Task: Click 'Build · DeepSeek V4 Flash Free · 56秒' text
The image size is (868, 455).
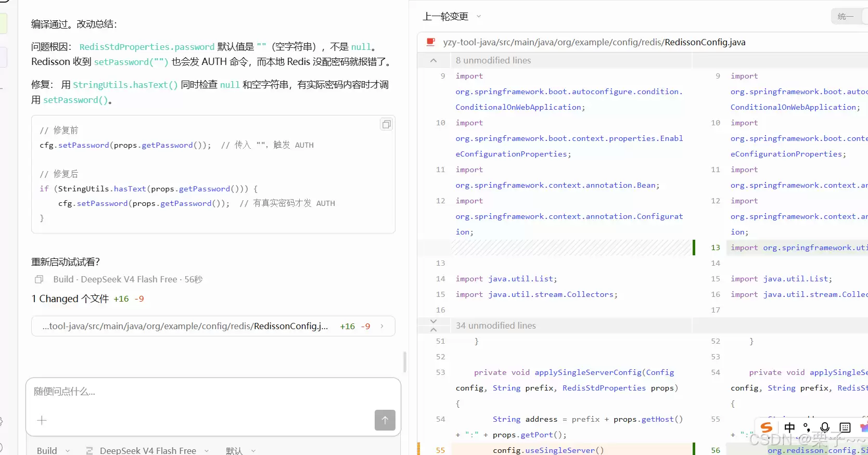Action: 128,280
